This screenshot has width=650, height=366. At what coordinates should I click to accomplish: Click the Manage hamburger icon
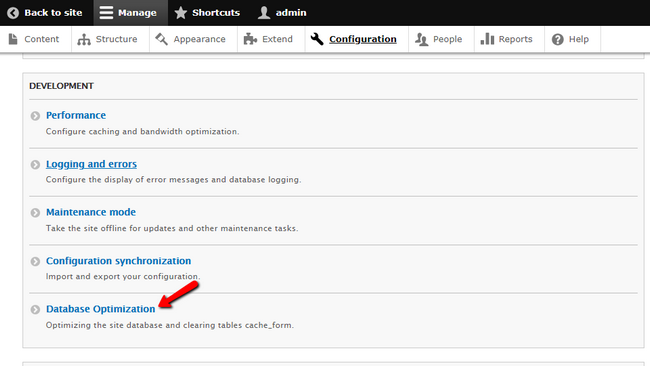[106, 13]
